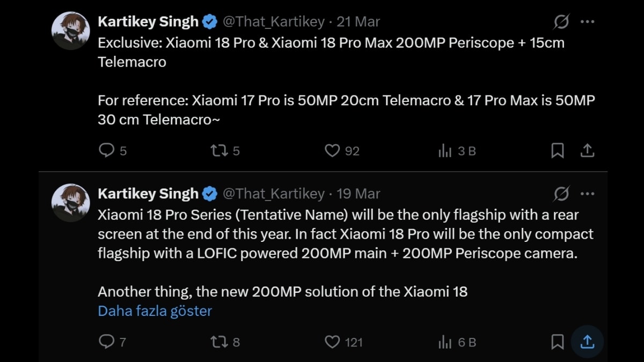
Task: Repost the 19 Mar tweet
Action: (220, 342)
